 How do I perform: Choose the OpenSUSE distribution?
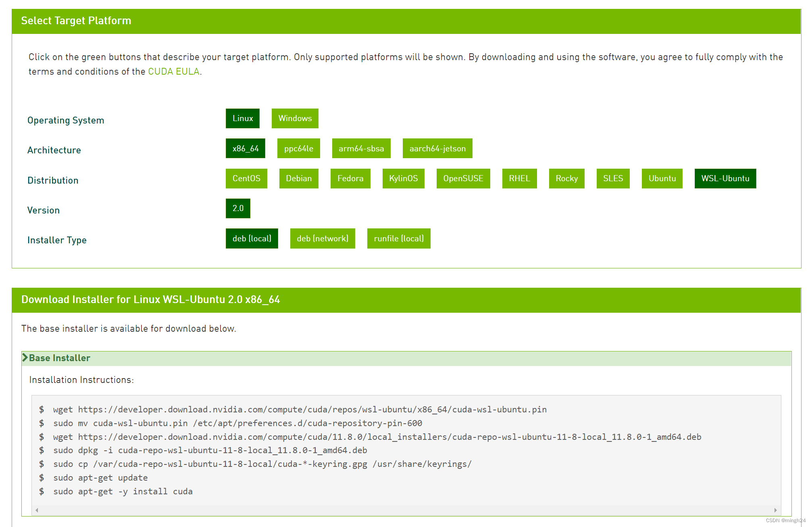(x=463, y=178)
